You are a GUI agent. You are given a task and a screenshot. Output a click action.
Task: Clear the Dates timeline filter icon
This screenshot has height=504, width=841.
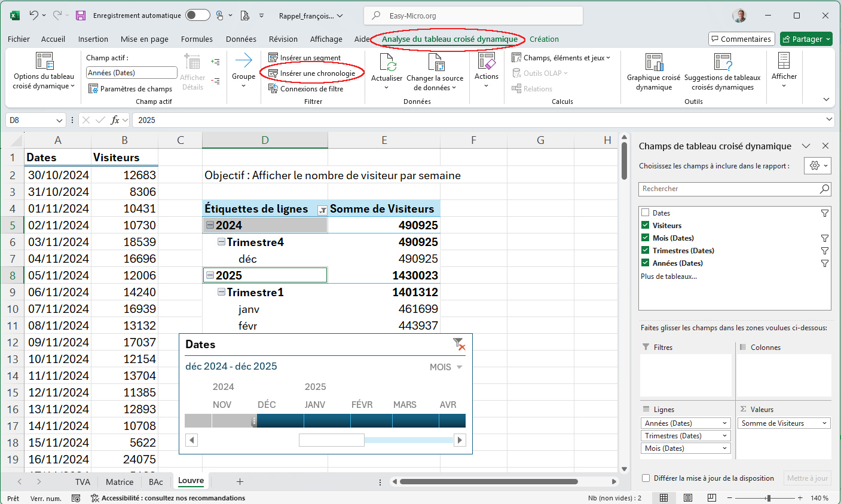pos(458,344)
